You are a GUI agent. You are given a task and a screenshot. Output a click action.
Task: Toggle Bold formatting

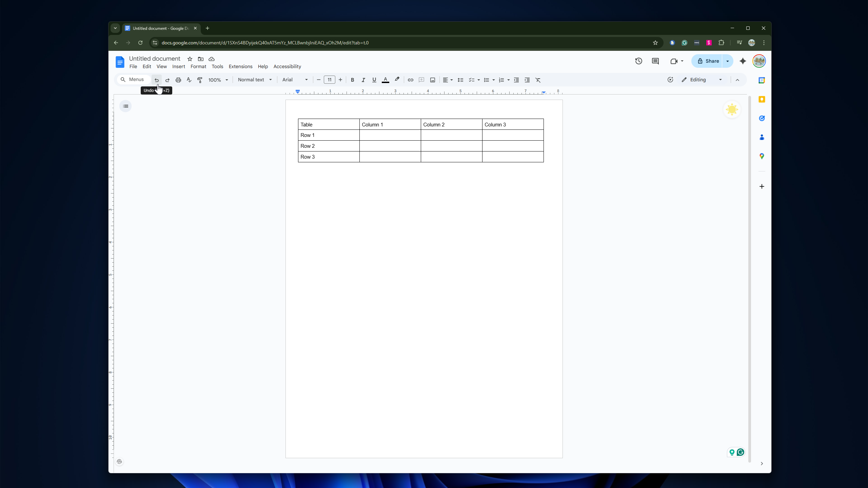click(x=352, y=80)
